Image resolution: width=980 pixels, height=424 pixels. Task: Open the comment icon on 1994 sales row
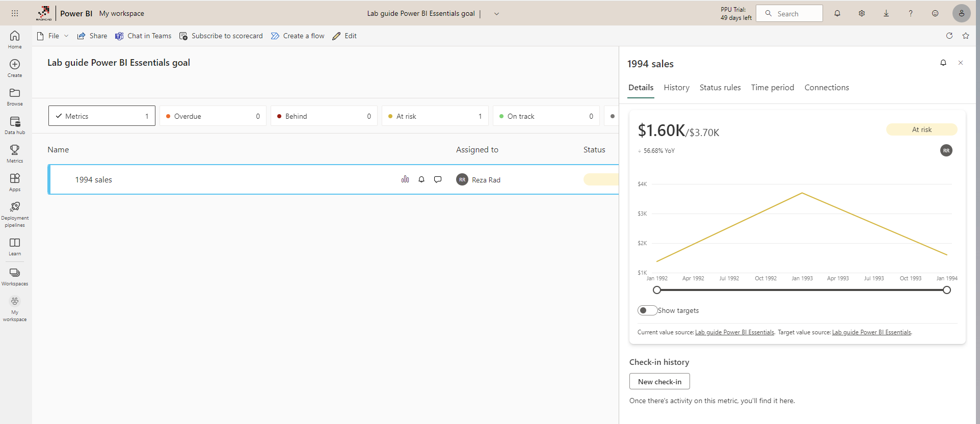(438, 179)
